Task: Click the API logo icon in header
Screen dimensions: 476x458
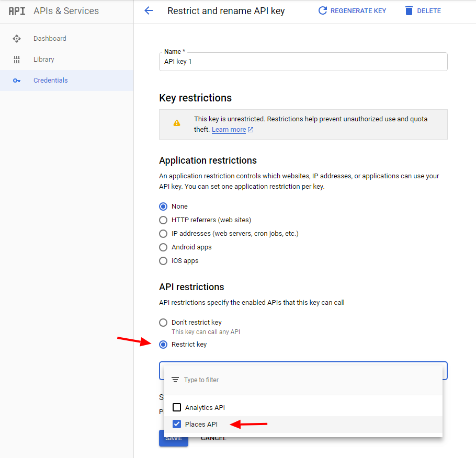Action: (17, 11)
